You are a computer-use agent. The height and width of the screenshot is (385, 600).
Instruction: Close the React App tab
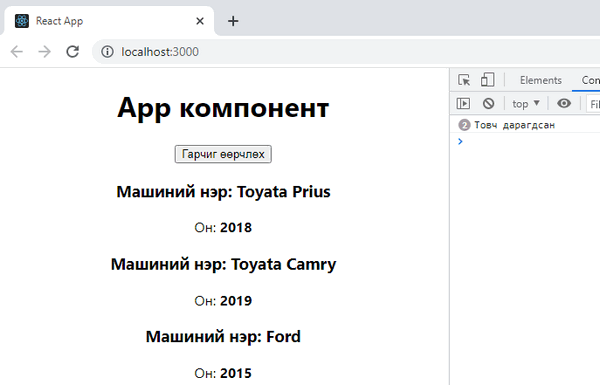[x=200, y=21]
